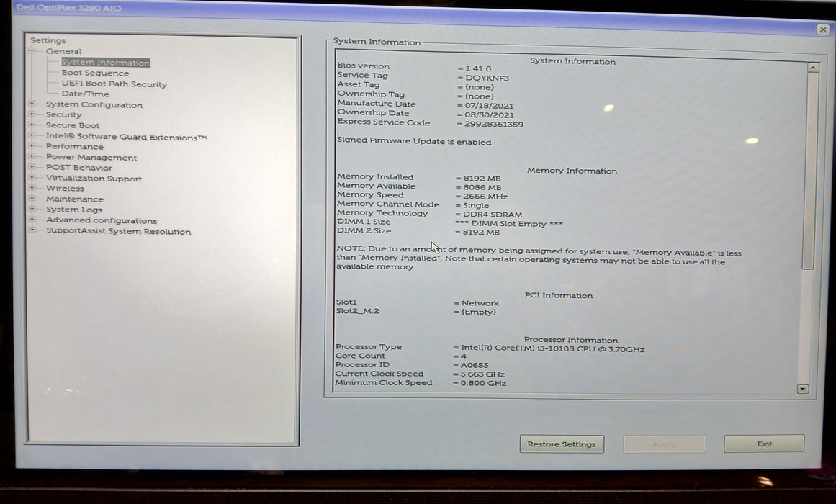This screenshot has height=504, width=836.
Task: Click the Manufacture Date value 07/18/2021
Action: [489, 106]
